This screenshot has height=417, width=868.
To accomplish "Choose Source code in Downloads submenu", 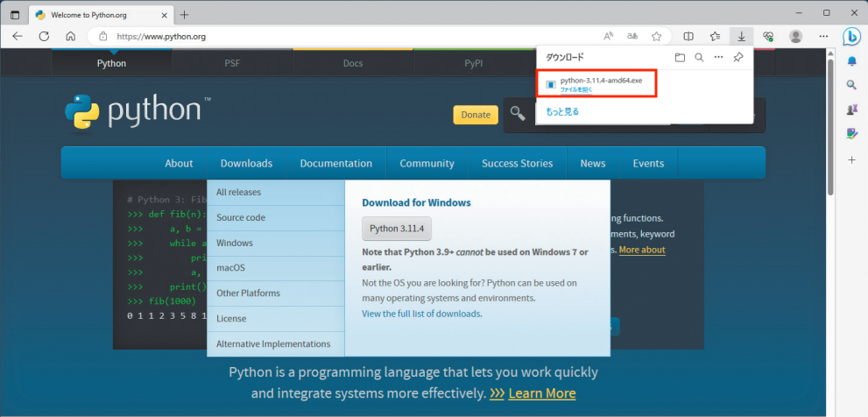I will (276, 218).
